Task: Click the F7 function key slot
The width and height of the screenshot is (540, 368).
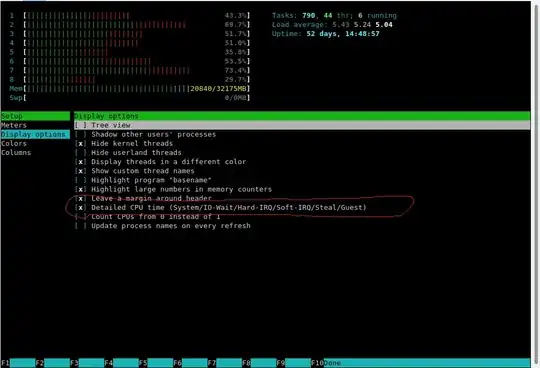Action: (225, 363)
